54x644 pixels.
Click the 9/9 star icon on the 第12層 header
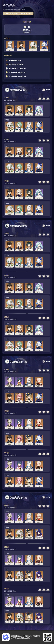point(44,497)
